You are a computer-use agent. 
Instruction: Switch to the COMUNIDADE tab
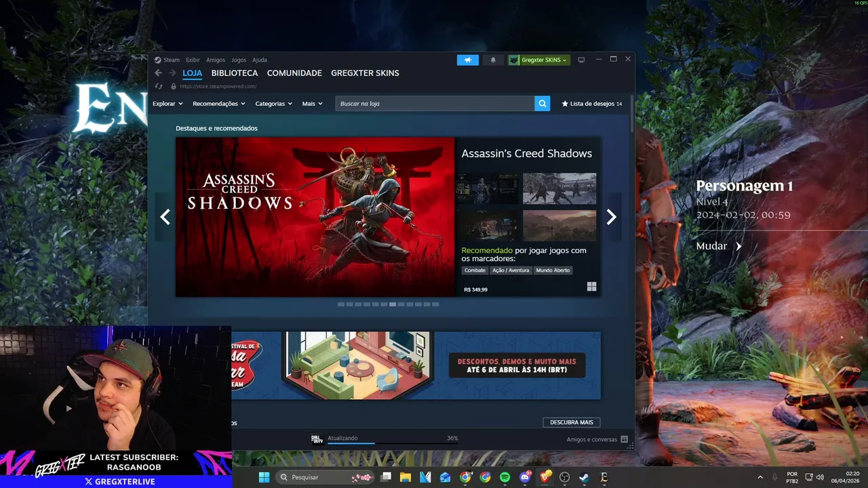pos(294,73)
